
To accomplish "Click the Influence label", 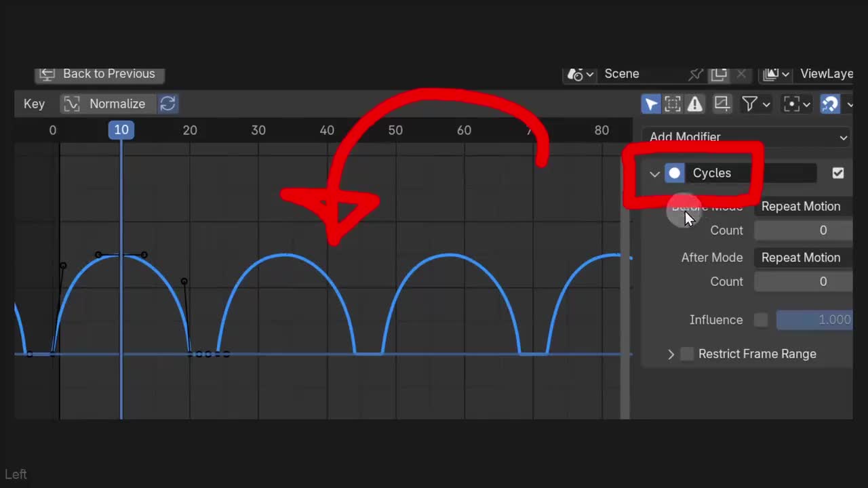I will [716, 320].
